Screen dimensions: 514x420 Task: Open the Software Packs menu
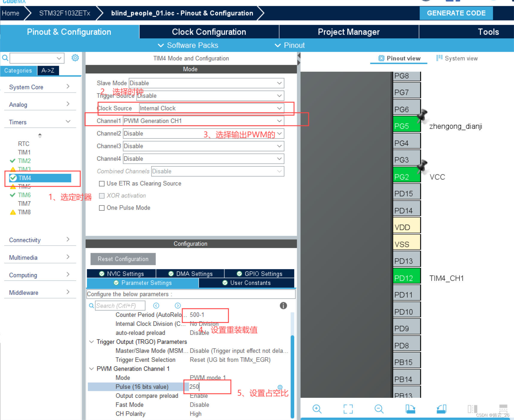pyautogui.click(x=188, y=45)
